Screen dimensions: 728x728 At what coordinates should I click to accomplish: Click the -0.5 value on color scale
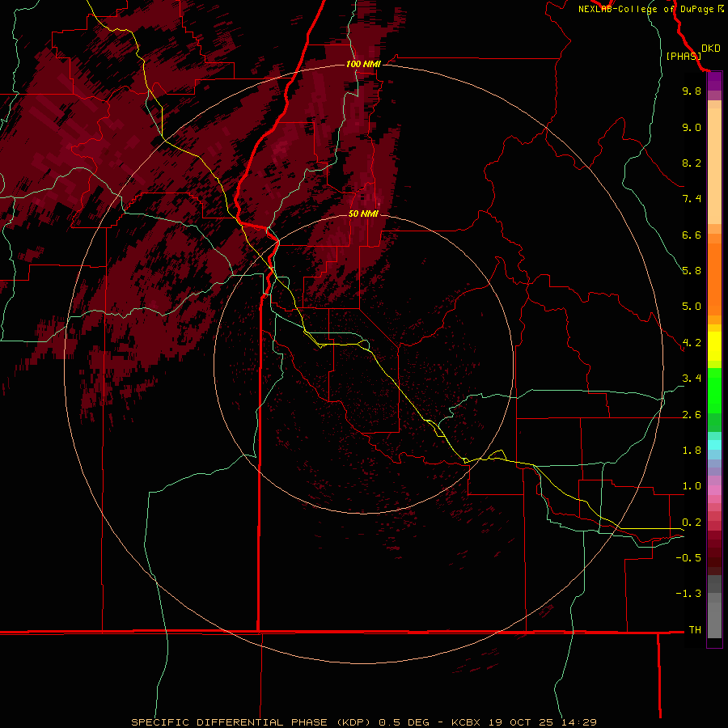[x=688, y=558]
